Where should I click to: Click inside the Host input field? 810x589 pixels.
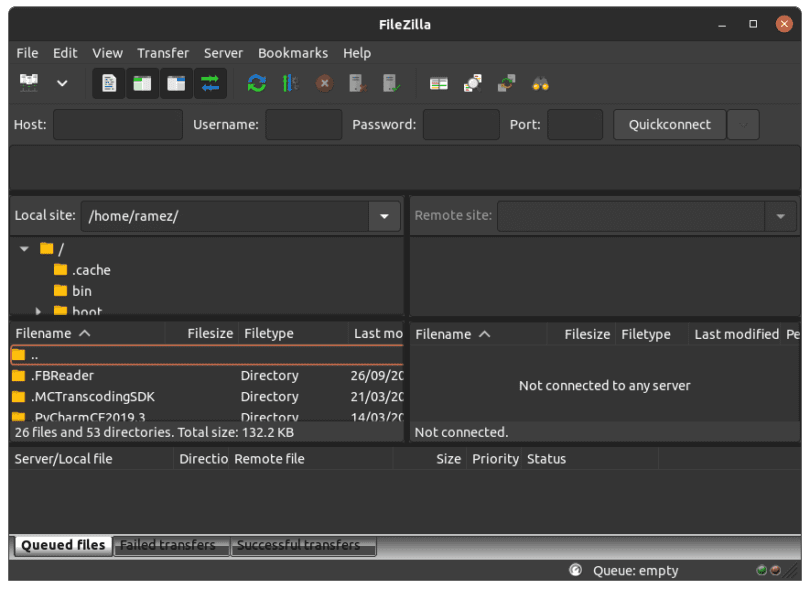click(117, 124)
